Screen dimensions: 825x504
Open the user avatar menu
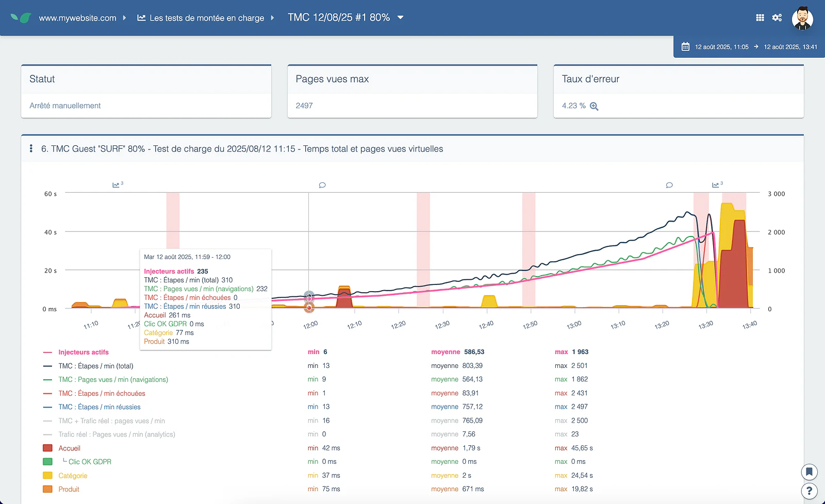802,18
